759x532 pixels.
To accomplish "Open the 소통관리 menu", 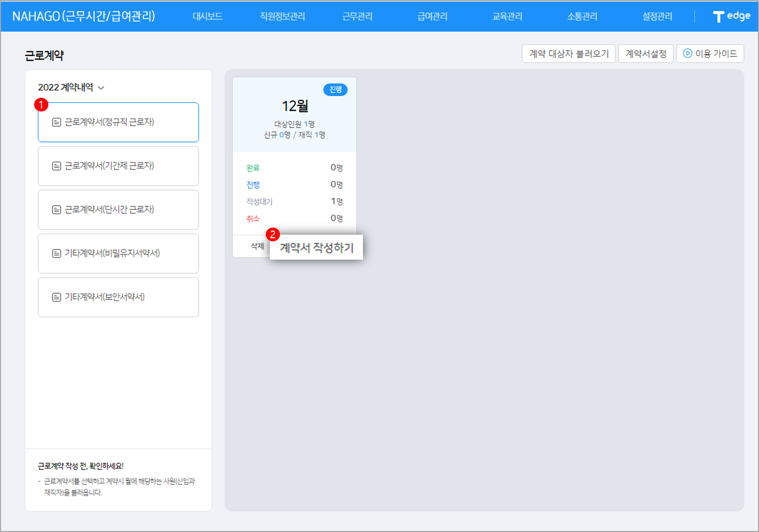I will pos(582,16).
